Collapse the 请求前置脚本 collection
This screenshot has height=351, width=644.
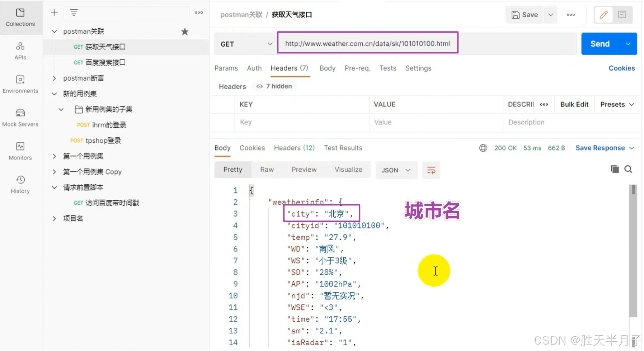pyautogui.click(x=54, y=188)
